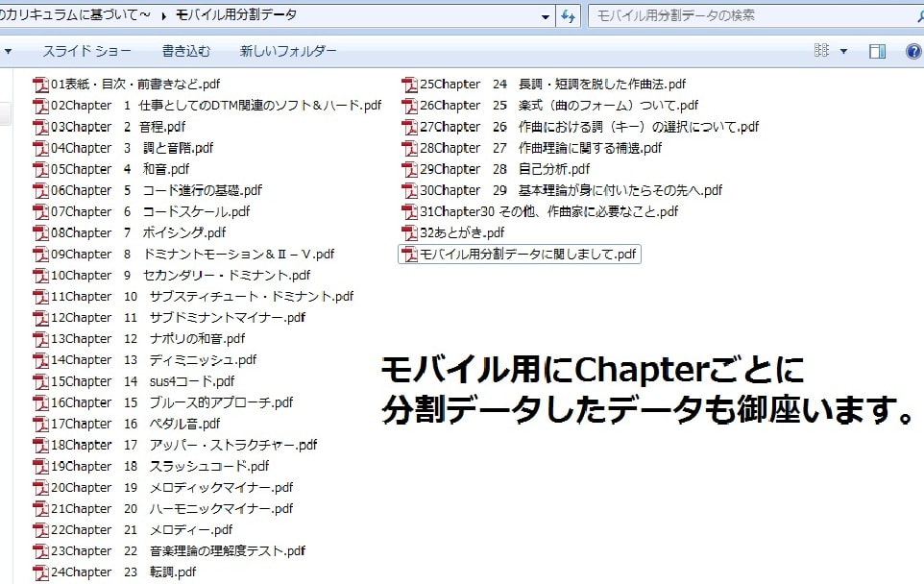Click the PDF icon of 04Chapter 3 調と音階.pdf
The width and height of the screenshot is (924, 584).
40,149
